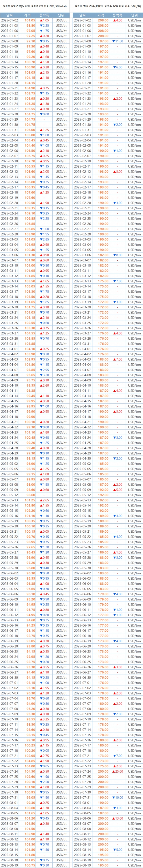
Task: Click the 단위 header in the coking coal table
Action: [134, 15]
